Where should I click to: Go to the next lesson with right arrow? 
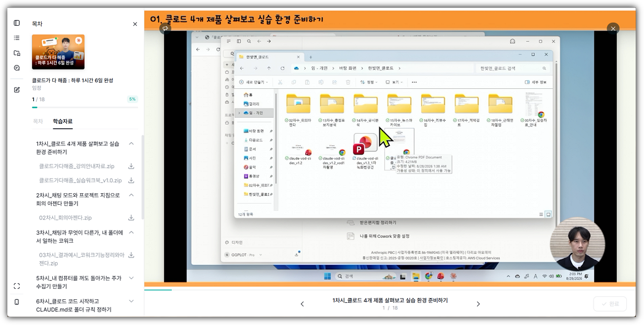(x=478, y=304)
